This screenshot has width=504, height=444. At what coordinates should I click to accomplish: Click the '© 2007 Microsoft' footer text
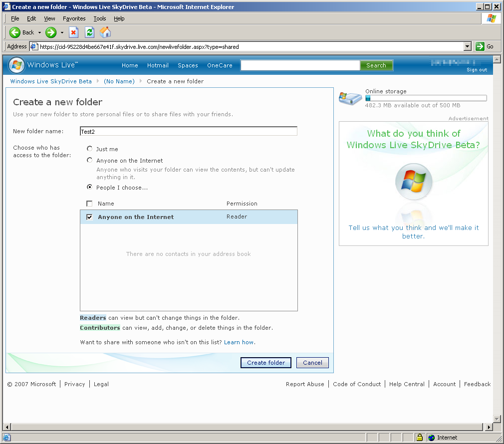[31, 384]
